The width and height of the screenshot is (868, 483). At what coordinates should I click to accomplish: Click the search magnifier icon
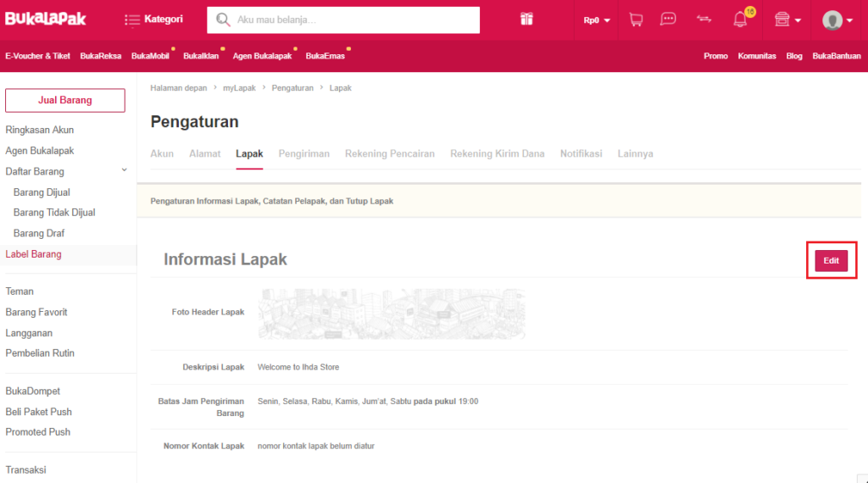coord(223,20)
